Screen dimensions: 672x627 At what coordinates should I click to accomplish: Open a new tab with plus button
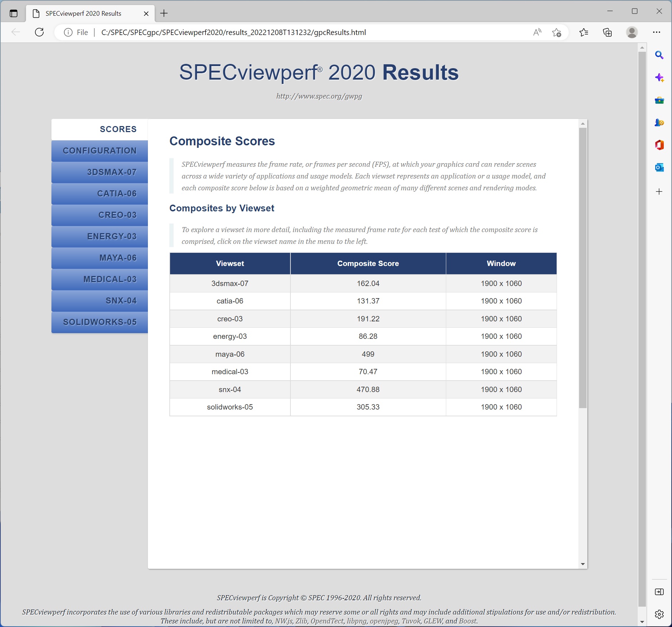point(164,14)
